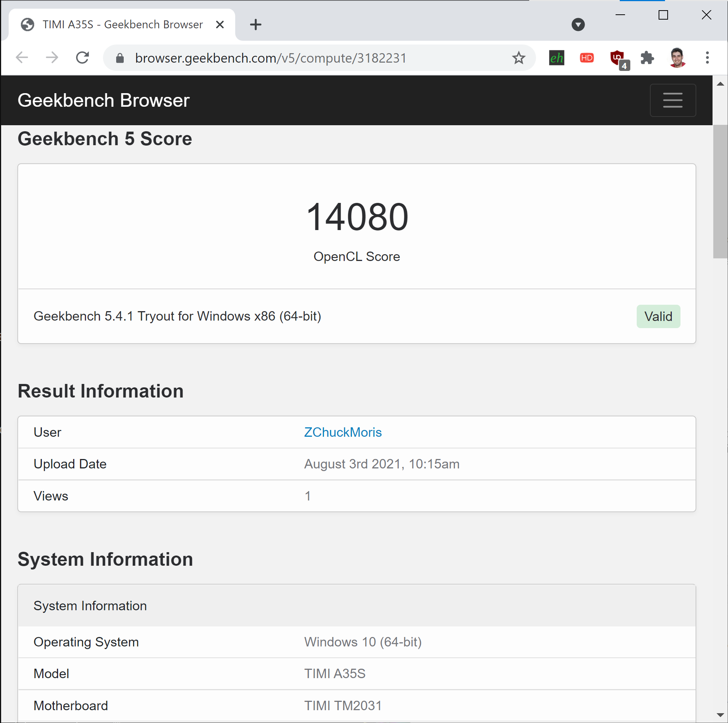Open the ZChuckMoris user profile link

pos(343,432)
